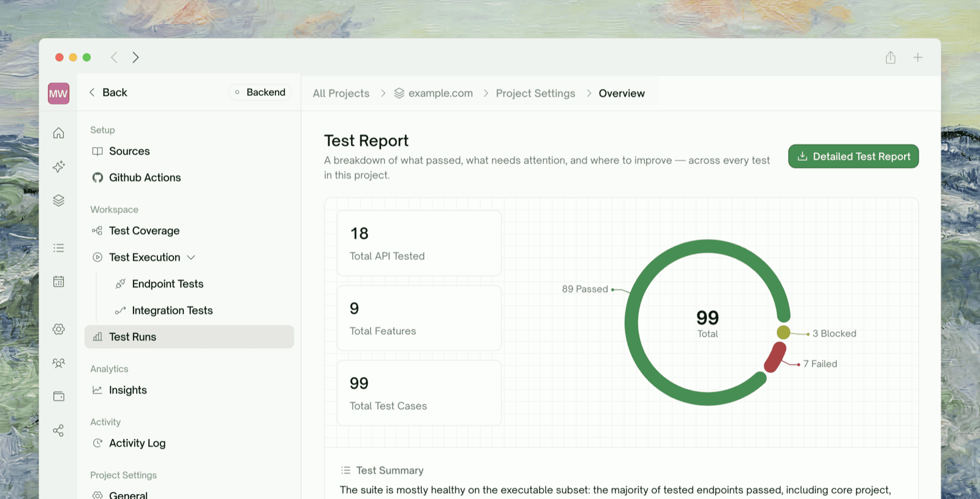This screenshot has width=980, height=499.
Task: Click the Detailed Test Report button
Action: pos(853,156)
